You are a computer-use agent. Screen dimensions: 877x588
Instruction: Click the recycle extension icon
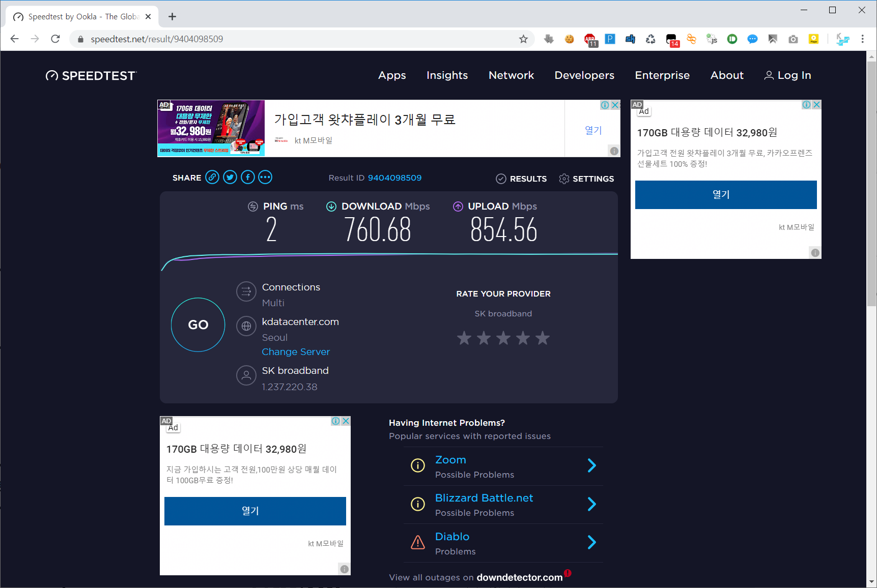click(650, 39)
